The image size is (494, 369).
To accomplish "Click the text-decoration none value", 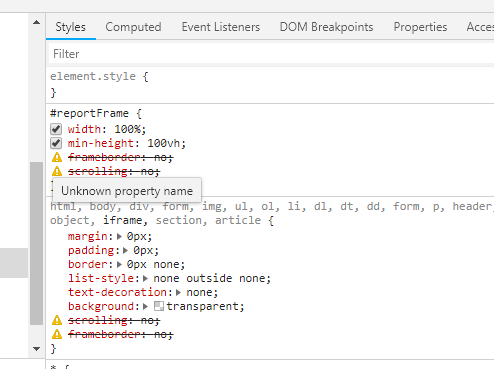I will coord(199,292).
